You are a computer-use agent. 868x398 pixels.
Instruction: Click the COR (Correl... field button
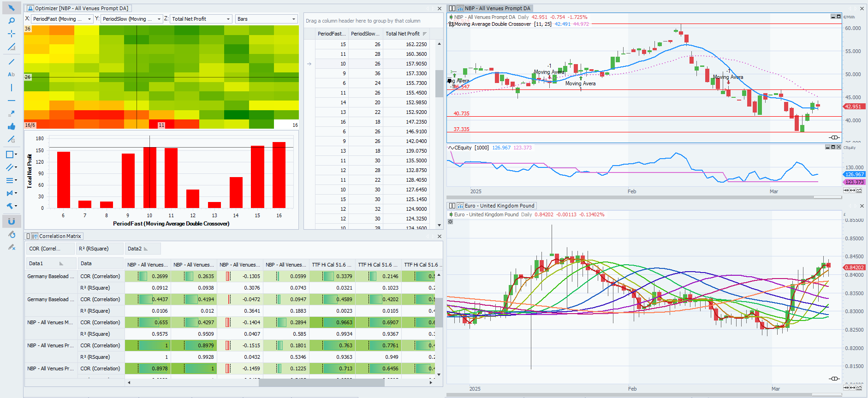point(50,249)
